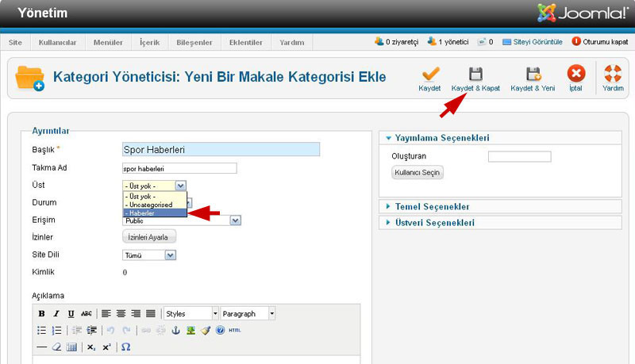Select Uncategorised in parent list
635x364 pixels.
(155, 205)
